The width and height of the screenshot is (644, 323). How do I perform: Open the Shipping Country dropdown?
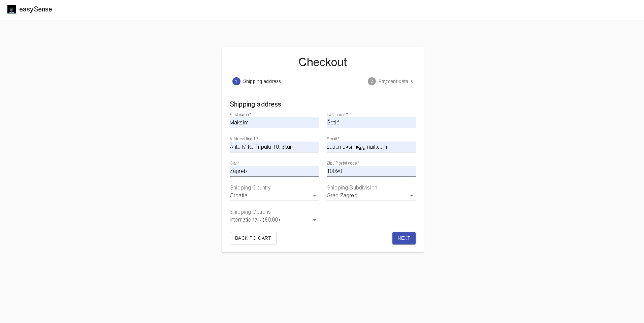click(x=269, y=196)
